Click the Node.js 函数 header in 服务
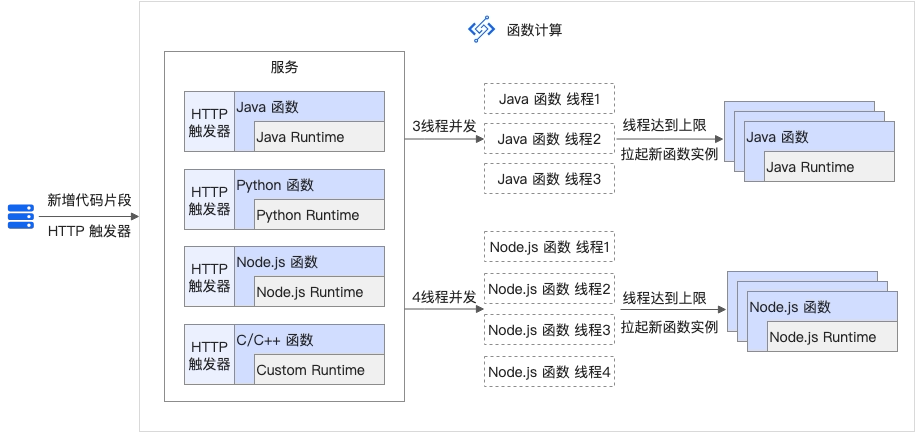 click(x=277, y=262)
